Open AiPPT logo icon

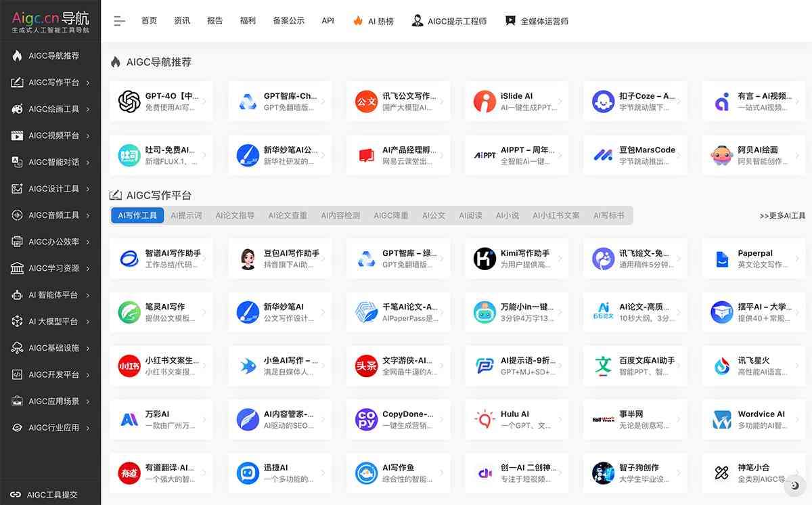pyautogui.click(x=484, y=155)
